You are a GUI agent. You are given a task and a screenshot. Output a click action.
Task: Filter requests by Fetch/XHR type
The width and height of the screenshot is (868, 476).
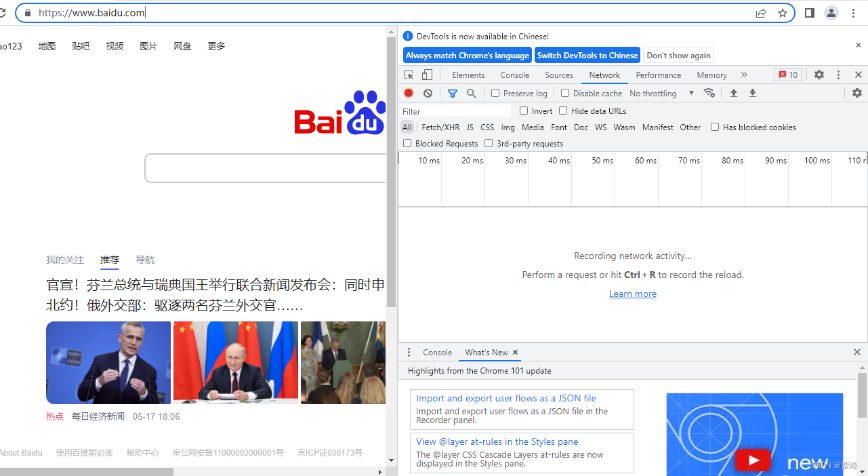click(x=440, y=127)
